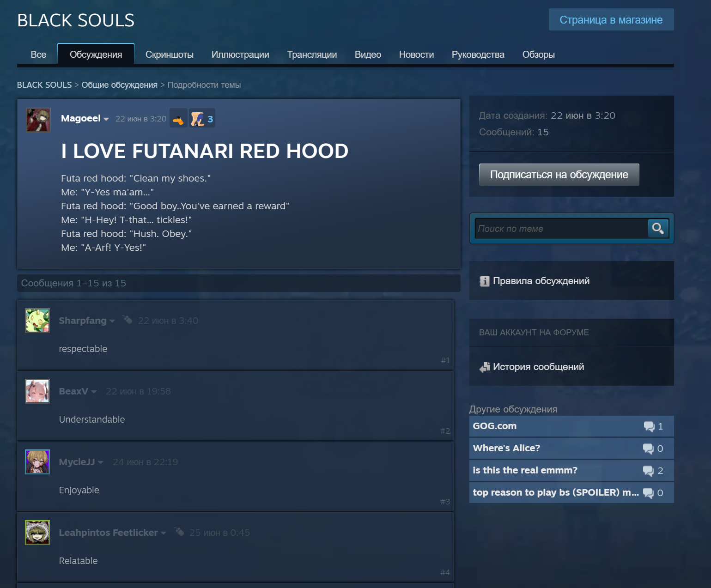Image resolution: width=711 pixels, height=588 pixels.
Task: Click the Страница в магазине button
Action: pyautogui.click(x=611, y=19)
